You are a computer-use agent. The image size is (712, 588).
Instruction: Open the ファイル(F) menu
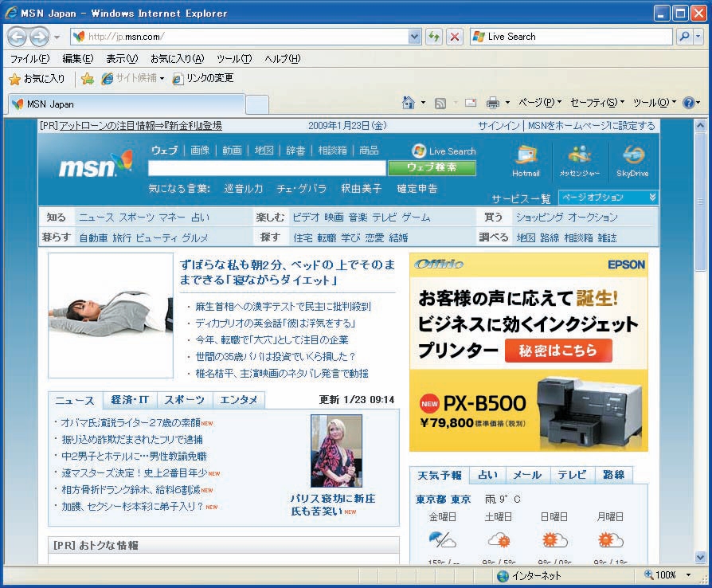coord(29,59)
